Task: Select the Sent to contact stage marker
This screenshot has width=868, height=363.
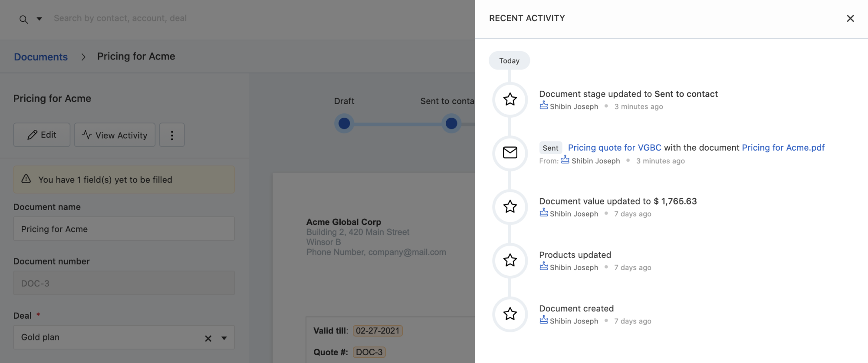Action: (451, 124)
